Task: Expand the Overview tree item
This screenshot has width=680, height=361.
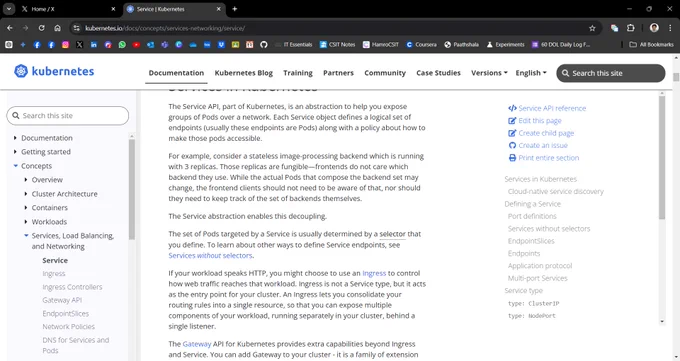Action: click(x=26, y=180)
